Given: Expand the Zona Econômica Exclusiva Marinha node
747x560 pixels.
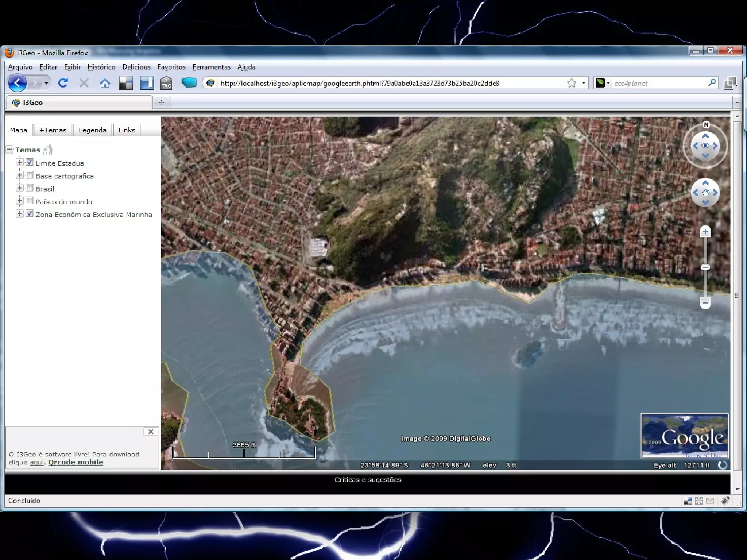Looking at the screenshot, I should pyautogui.click(x=20, y=214).
